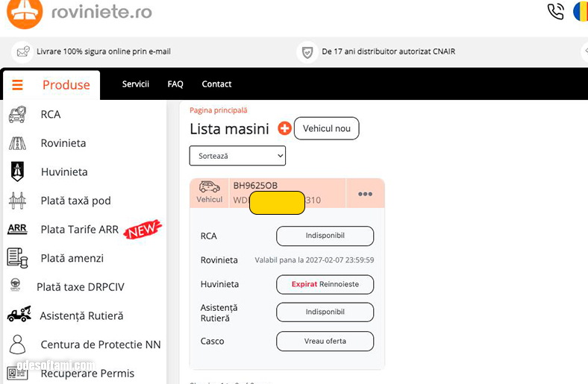Click Expirat Reinnoieste for Huvinieta
Viewport: 588px width, 384px height.
325,284
